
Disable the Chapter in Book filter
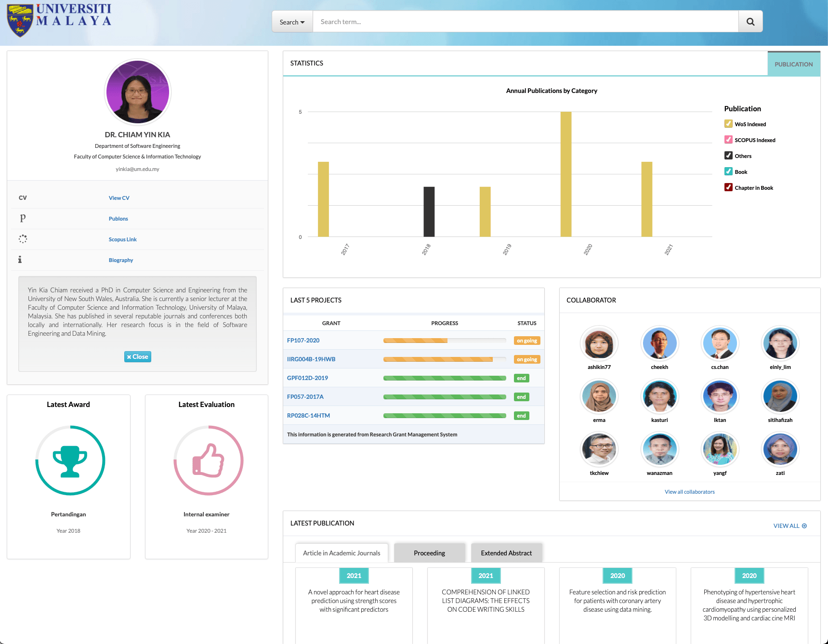coord(728,187)
